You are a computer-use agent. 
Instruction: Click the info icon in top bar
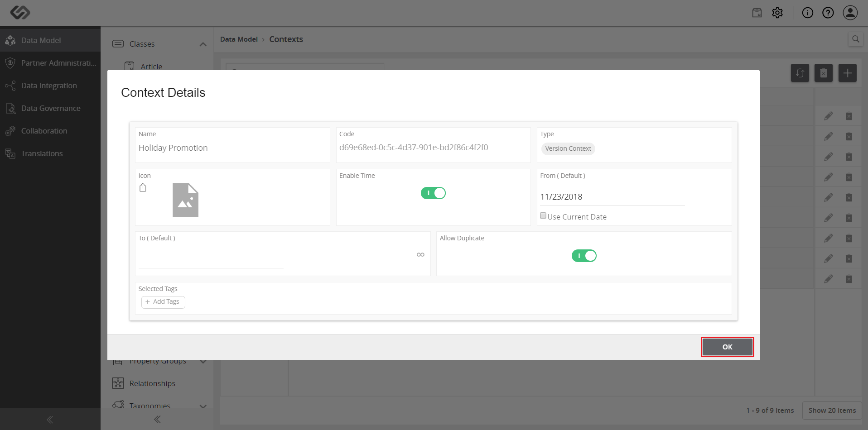[x=808, y=13]
